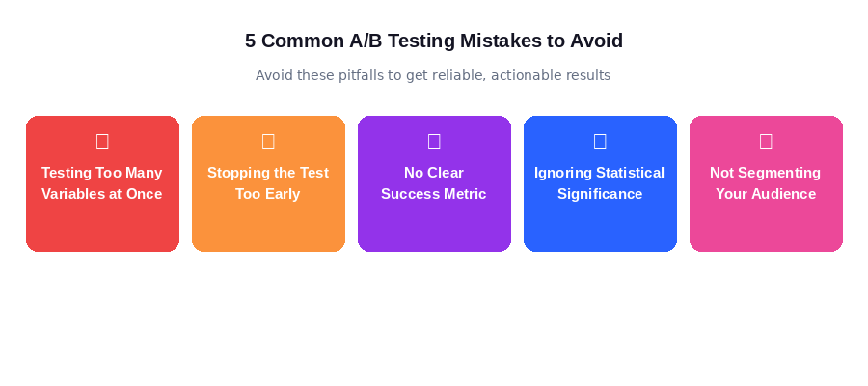Viewport: 868px width, 386px height.
Task: Select the icon above "Ignoring Statistical Significance"
Action: coord(600,141)
